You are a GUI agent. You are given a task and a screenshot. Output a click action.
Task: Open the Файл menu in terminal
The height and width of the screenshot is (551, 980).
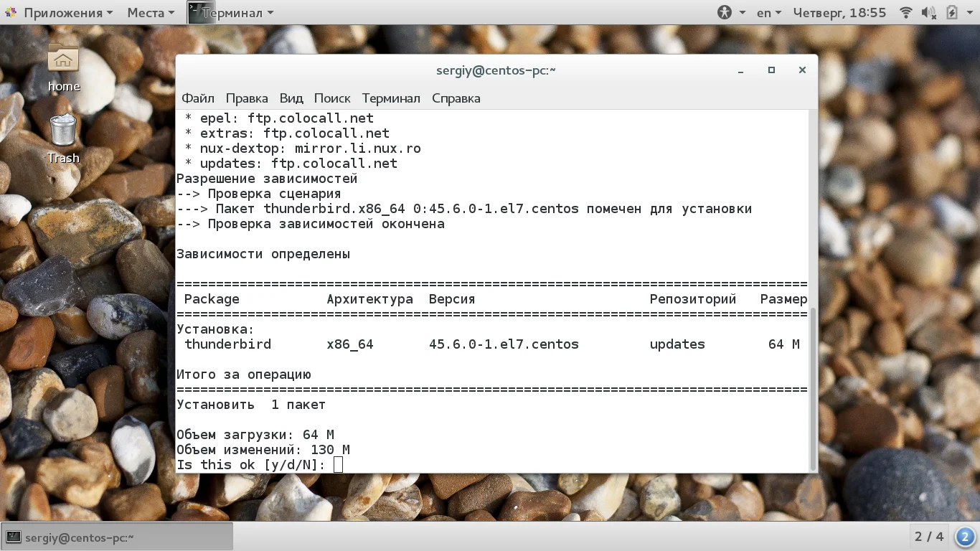198,98
